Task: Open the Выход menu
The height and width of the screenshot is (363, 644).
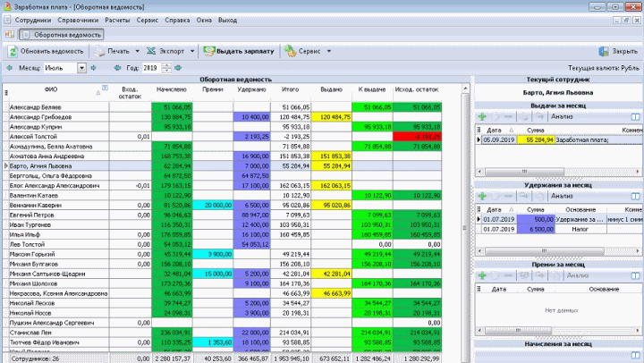Action: coord(227,21)
